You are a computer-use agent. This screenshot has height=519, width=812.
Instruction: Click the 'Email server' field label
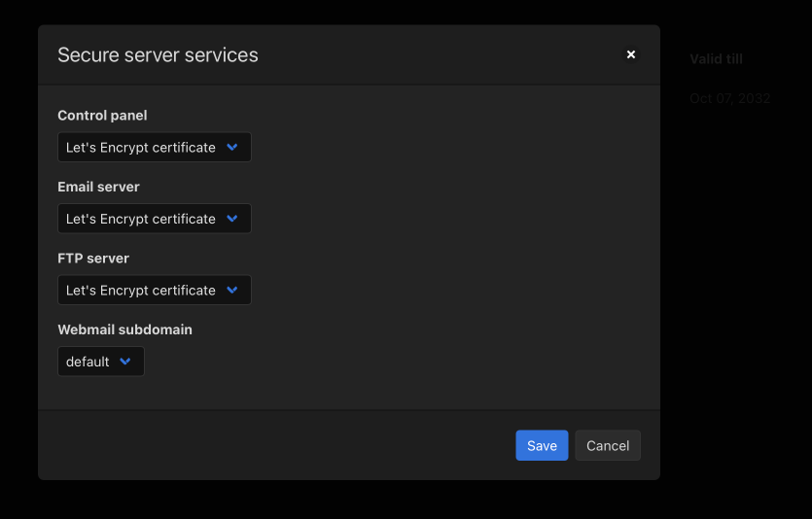coord(98,187)
